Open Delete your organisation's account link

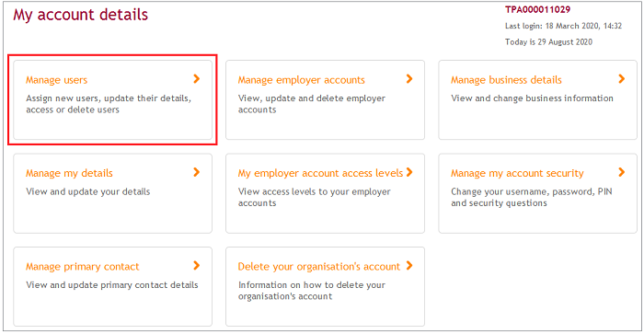click(318, 267)
